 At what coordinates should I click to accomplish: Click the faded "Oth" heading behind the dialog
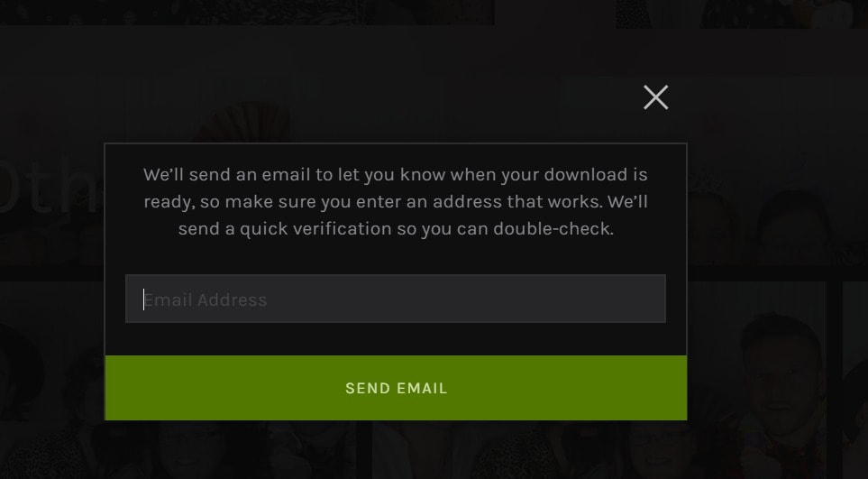51,186
